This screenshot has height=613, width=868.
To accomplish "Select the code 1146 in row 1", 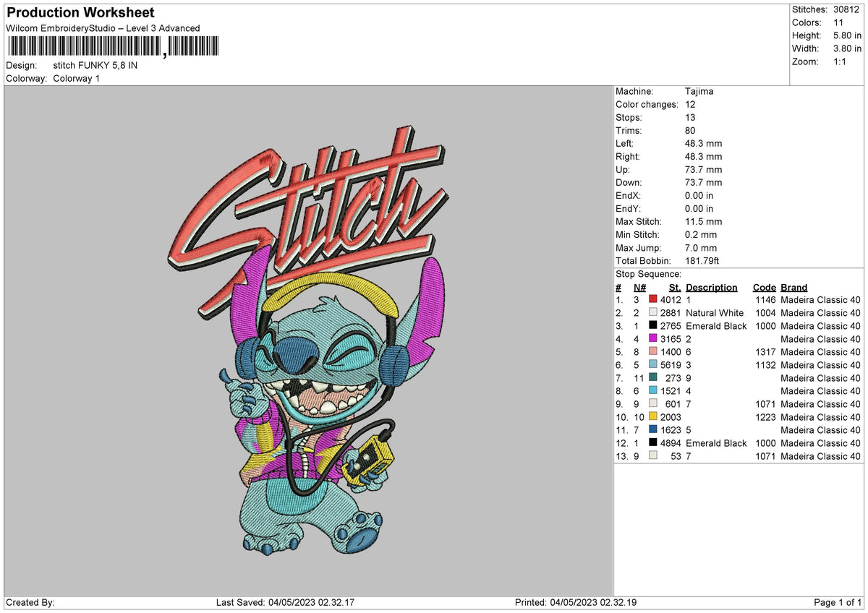I will pos(765,300).
